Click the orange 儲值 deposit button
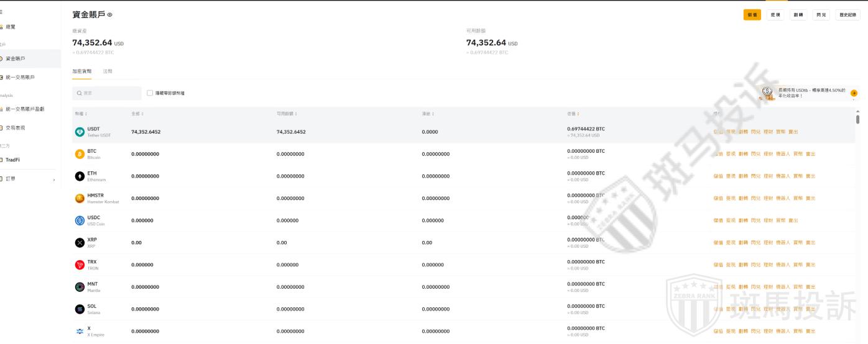 coord(752,15)
